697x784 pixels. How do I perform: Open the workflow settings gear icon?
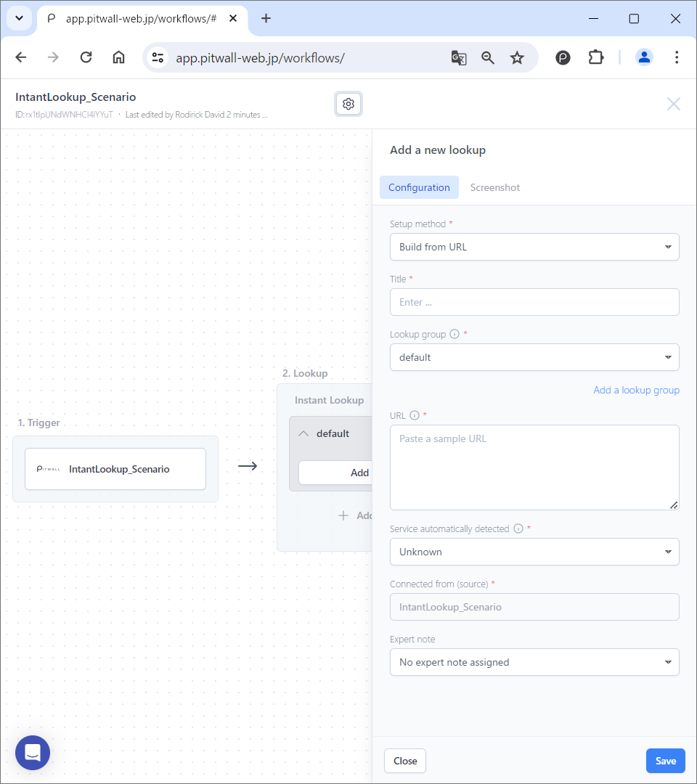pos(348,103)
